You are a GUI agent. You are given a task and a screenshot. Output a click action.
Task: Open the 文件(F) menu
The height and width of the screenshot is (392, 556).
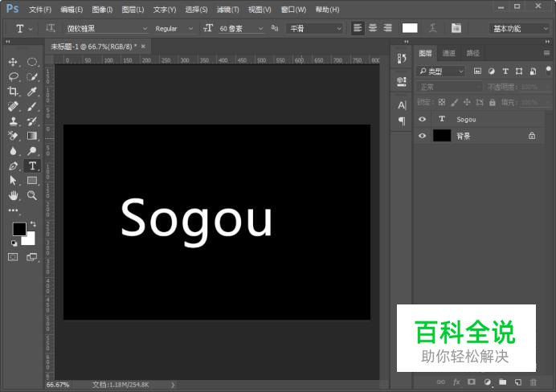[x=39, y=10]
